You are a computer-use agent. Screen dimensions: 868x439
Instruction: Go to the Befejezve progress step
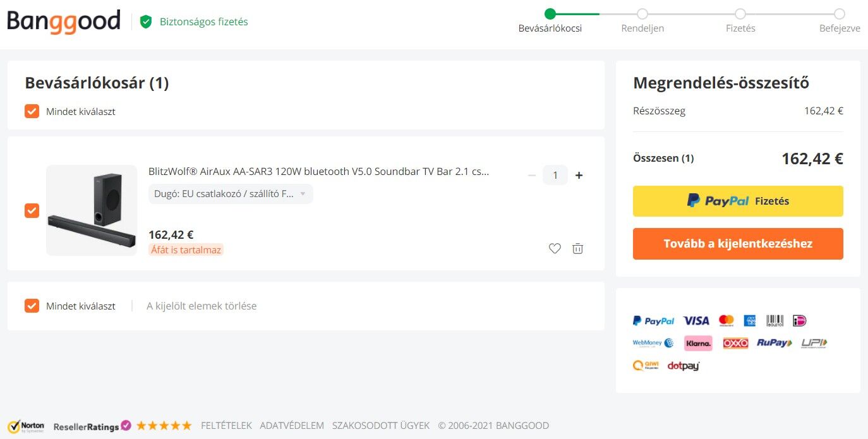point(840,21)
